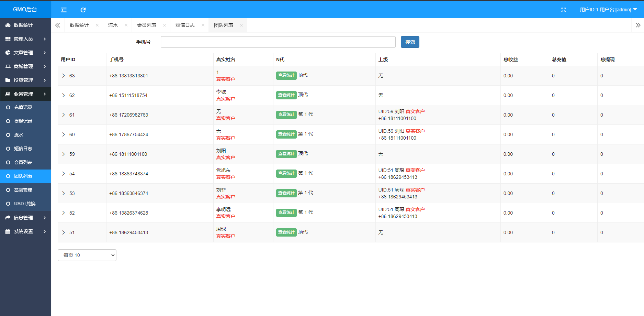
Task: Expand row for user ID 52
Action: tap(64, 213)
